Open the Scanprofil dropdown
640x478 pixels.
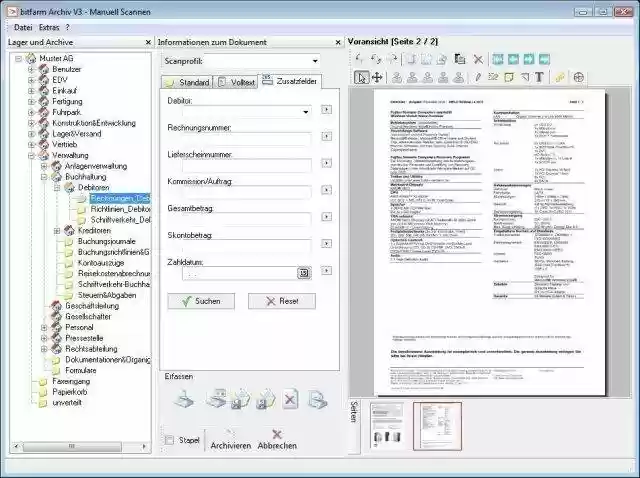[x=315, y=61]
